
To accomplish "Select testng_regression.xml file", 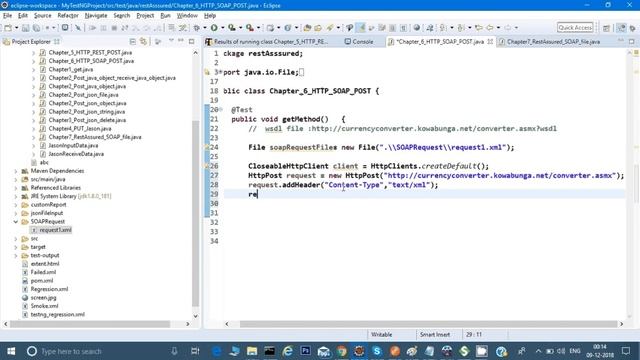I will (58, 315).
